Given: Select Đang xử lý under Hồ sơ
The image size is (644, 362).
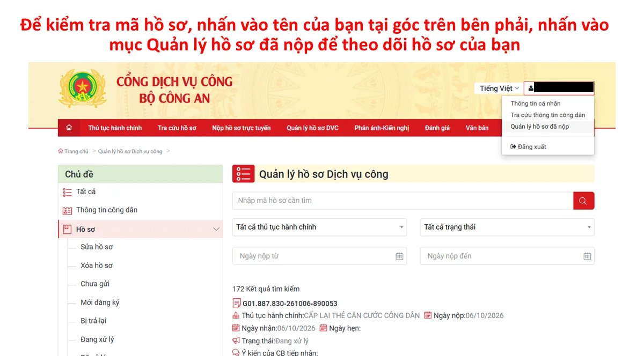Looking at the screenshot, I should tap(97, 339).
